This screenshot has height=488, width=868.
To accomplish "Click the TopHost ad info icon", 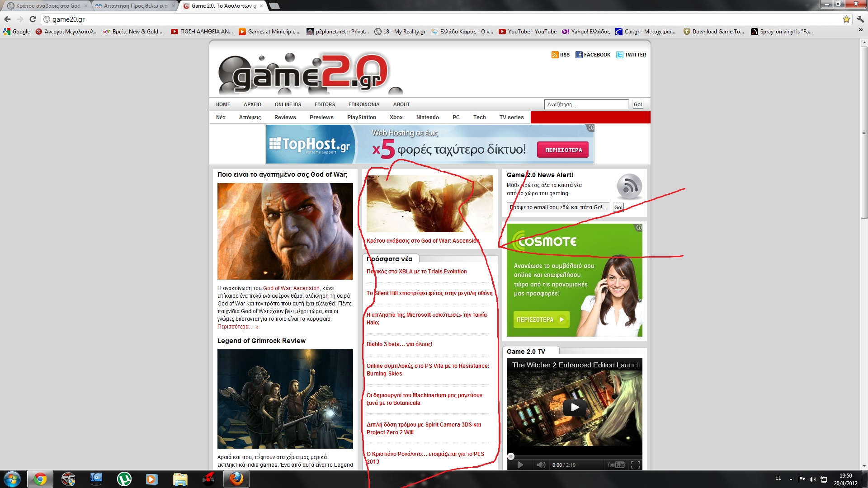I will 591,128.
